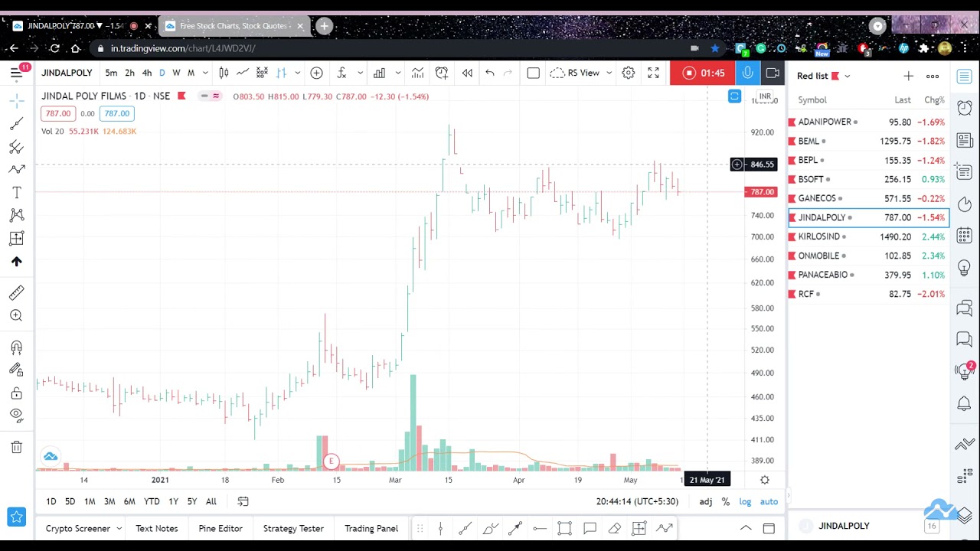Click the red flag next to Red list

tap(835, 76)
